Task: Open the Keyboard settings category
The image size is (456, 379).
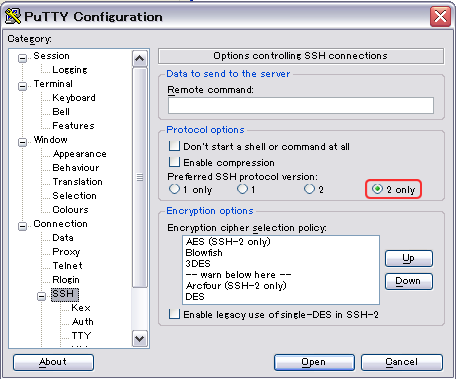Action: [74, 98]
